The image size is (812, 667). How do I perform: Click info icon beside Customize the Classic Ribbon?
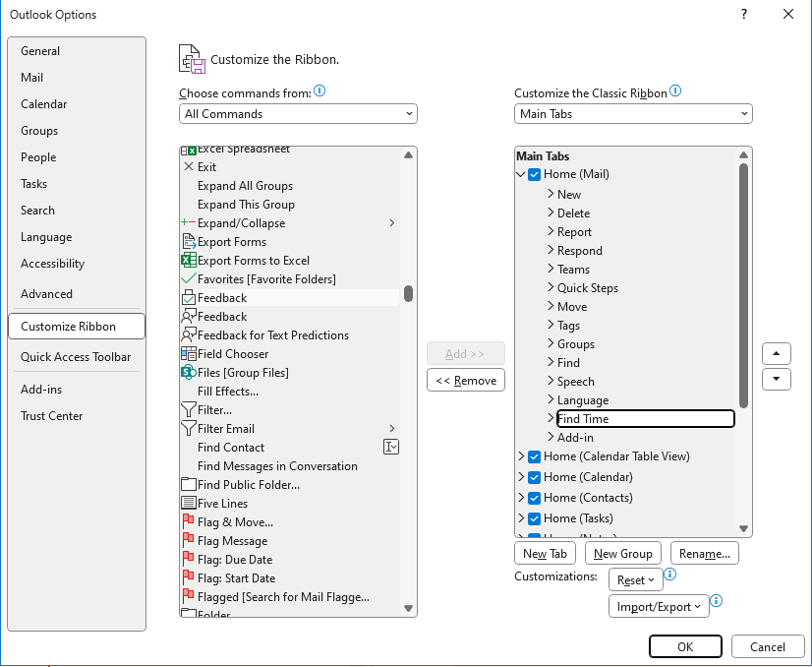click(x=675, y=91)
